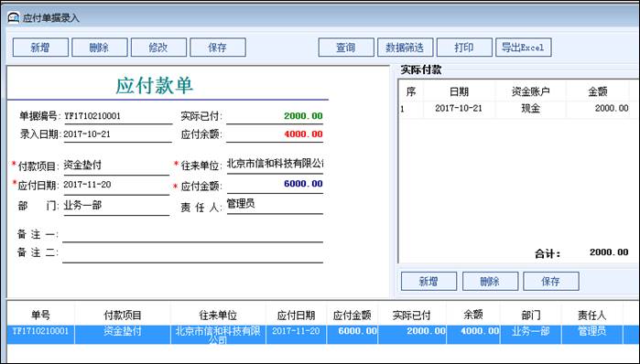
Task: Focus the 往来单位 field 北京市信和科技
Action: [275, 165]
